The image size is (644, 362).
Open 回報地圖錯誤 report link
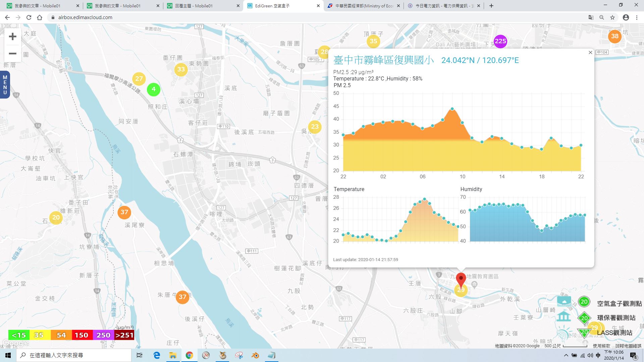point(628,346)
